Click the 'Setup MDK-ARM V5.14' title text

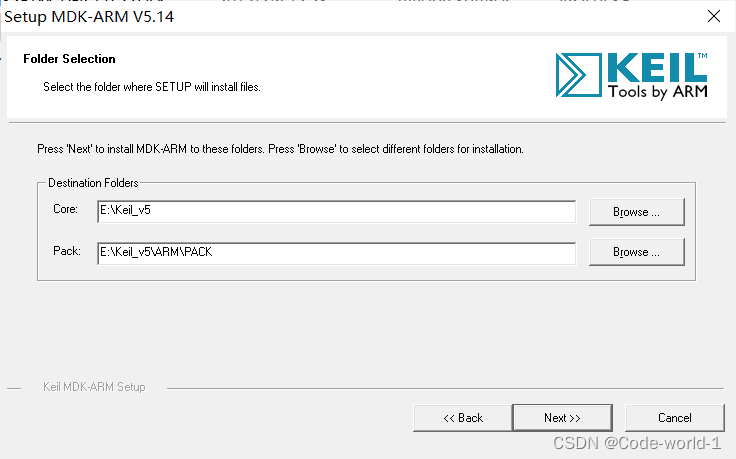(89, 17)
